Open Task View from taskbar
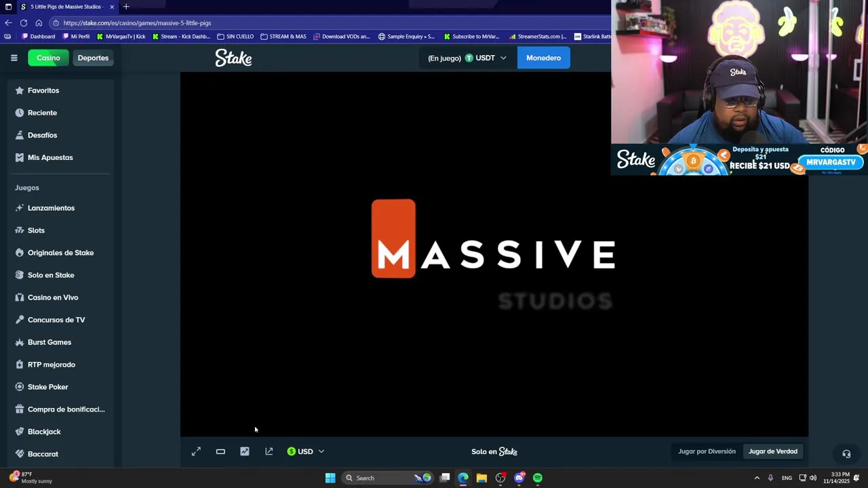868x488 pixels. [x=445, y=478]
